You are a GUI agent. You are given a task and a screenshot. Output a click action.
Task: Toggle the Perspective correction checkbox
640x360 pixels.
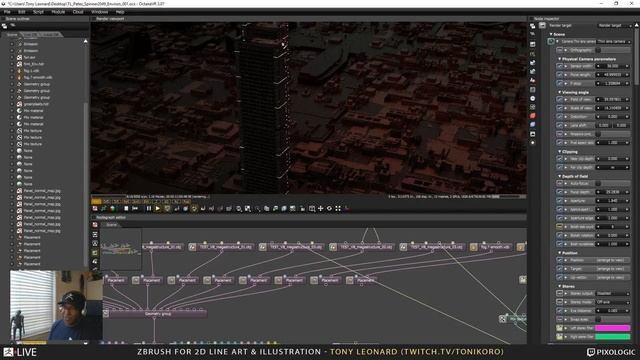click(598, 134)
